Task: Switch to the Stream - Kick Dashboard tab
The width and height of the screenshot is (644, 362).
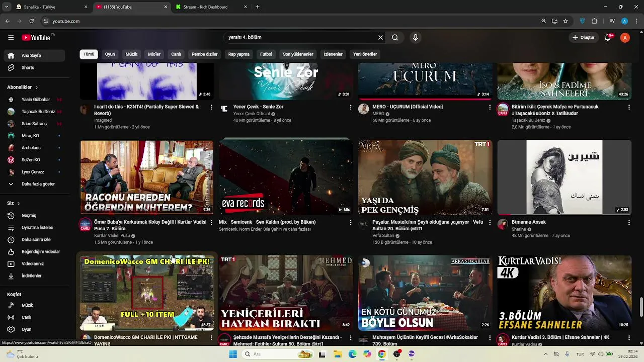Action: point(211,7)
